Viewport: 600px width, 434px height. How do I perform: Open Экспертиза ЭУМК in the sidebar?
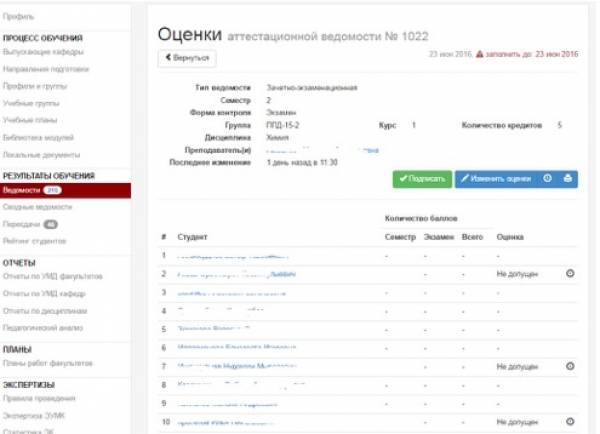coord(34,416)
